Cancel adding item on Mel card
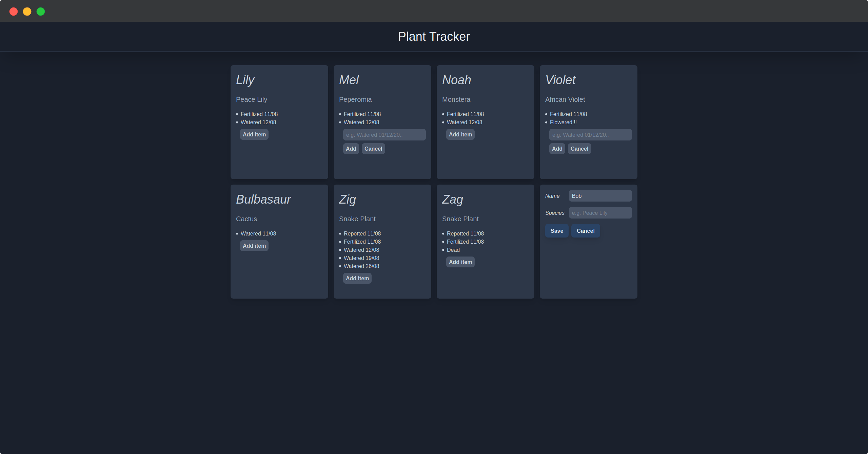The width and height of the screenshot is (868, 454). [373, 149]
